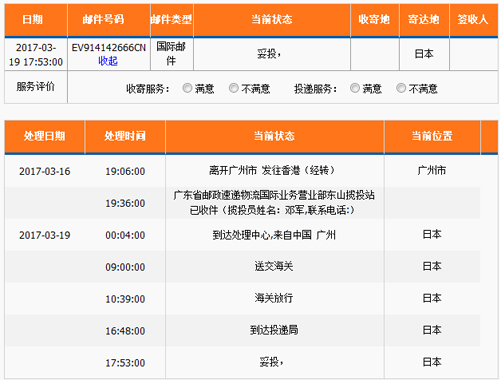Image resolution: width=500 pixels, height=380 pixels.
Task: Click the 签收人 column header
Action: [474, 20]
